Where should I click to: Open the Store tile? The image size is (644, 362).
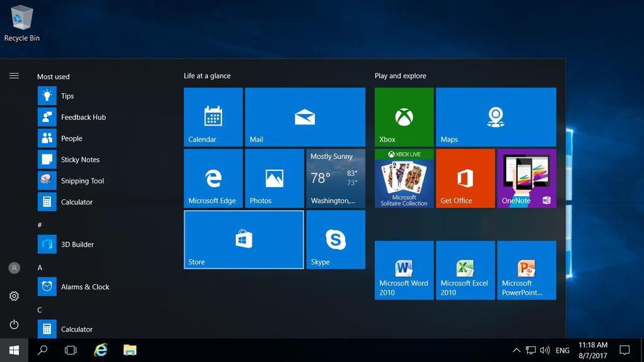[x=243, y=239]
